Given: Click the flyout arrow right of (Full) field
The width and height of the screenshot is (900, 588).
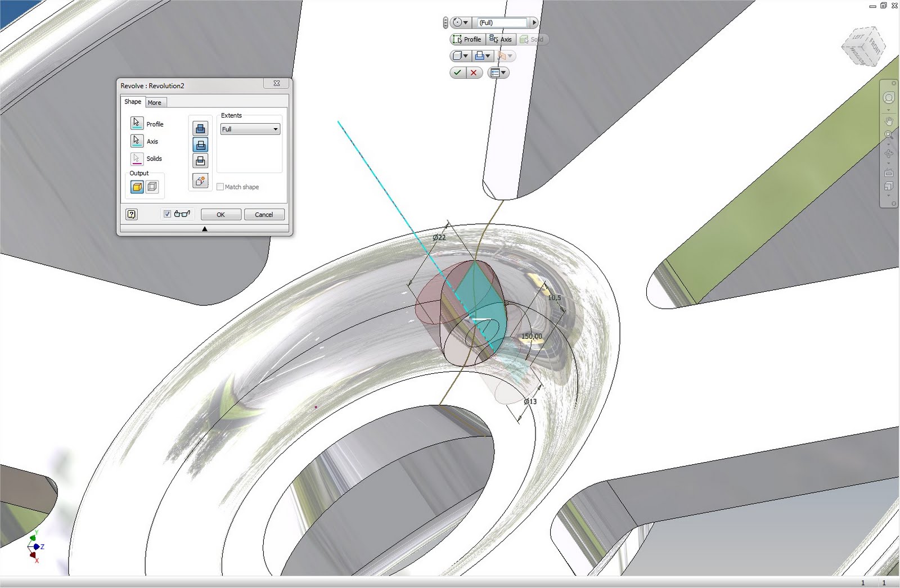Looking at the screenshot, I should 534,22.
